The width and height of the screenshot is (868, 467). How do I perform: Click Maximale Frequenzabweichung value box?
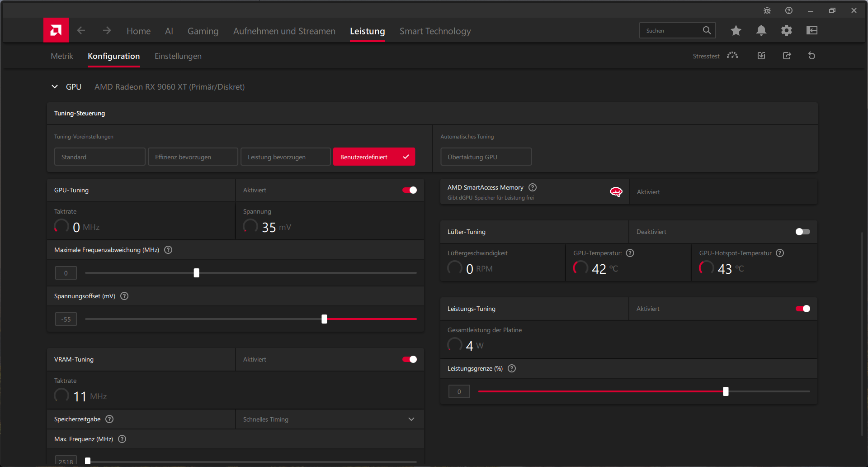click(x=66, y=273)
